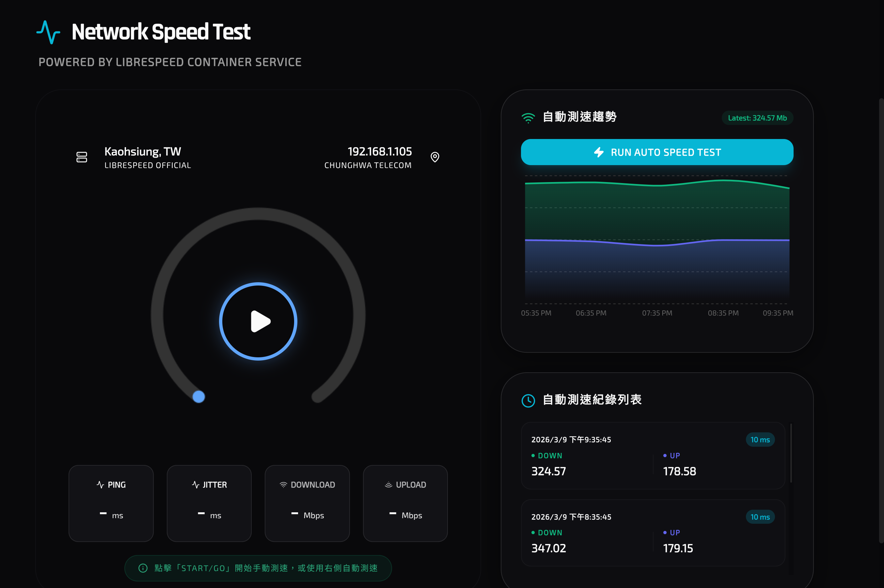Click the page's vertical scrollbar
The image size is (884, 588).
(881, 321)
